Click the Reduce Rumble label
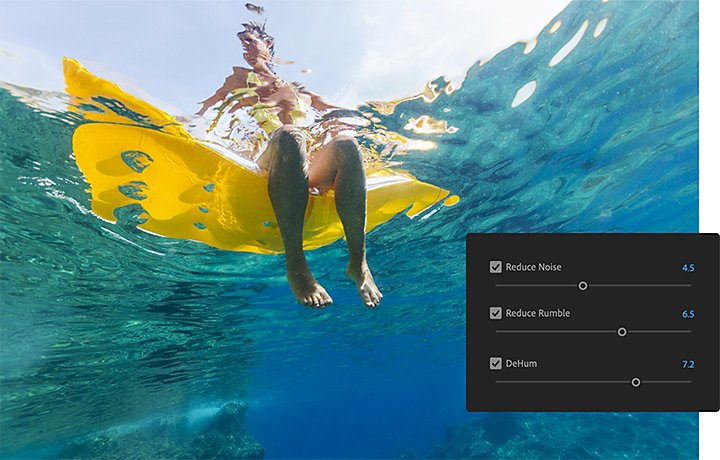 [x=538, y=314]
